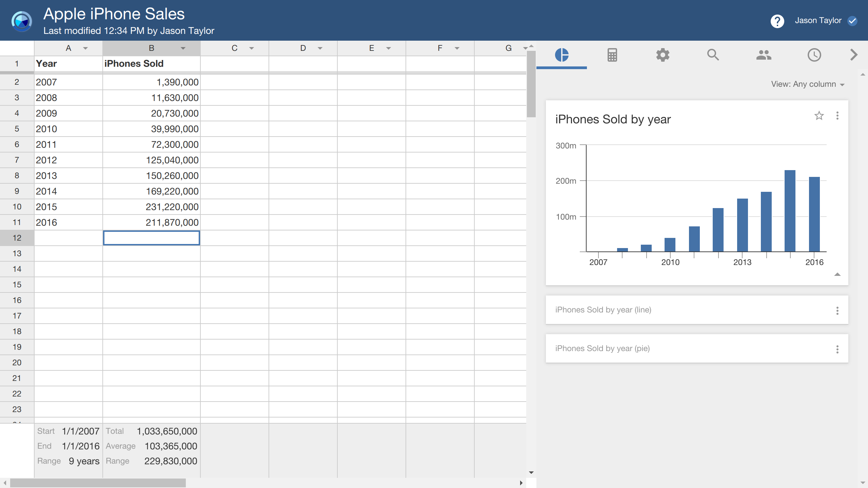This screenshot has width=868, height=488.
Task: Select the year 2012 cell
Action: 68,160
